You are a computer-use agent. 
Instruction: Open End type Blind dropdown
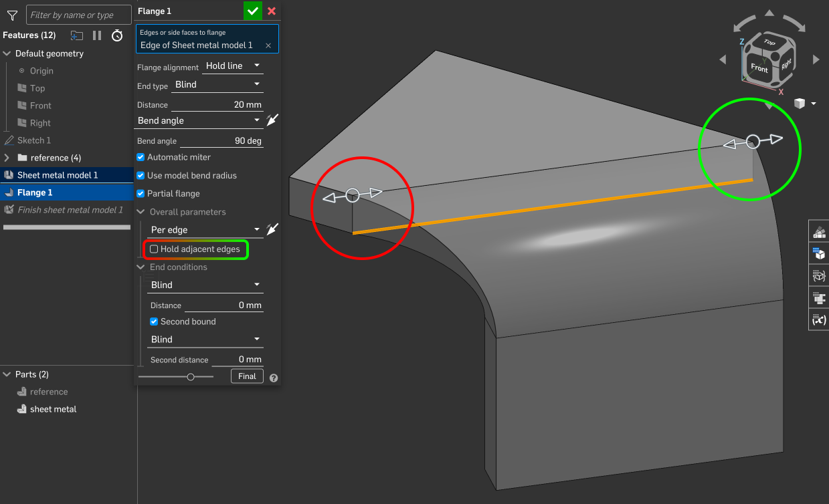217,85
